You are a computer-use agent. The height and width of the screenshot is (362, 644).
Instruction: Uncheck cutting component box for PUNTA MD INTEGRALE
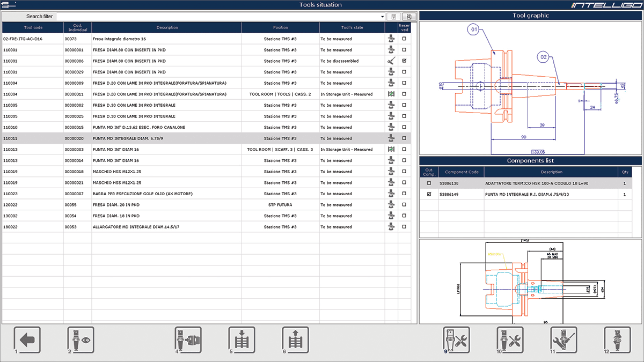429,195
